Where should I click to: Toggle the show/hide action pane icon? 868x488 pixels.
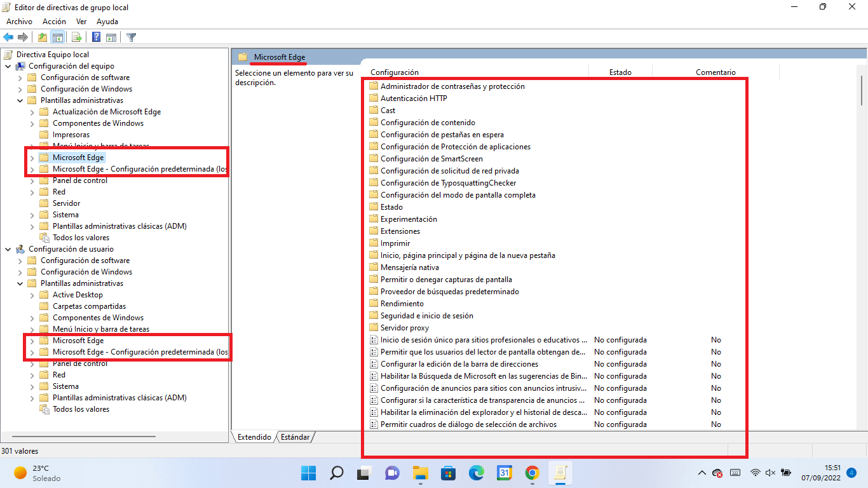point(111,37)
